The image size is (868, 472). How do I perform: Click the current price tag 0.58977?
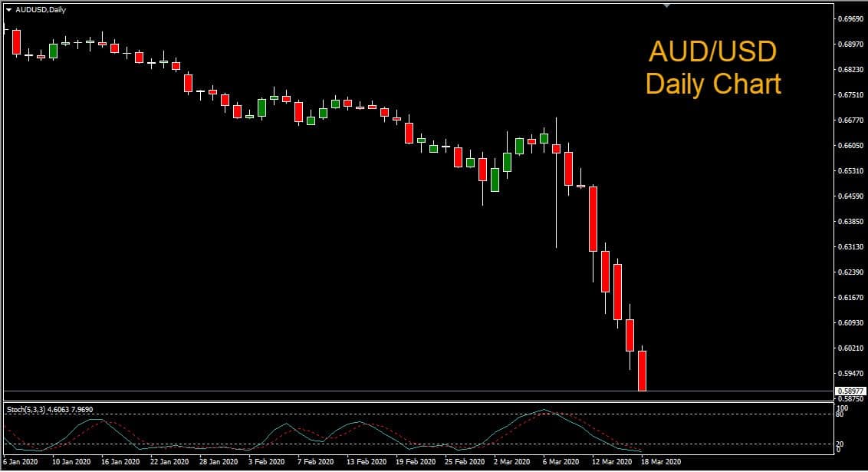pos(850,391)
